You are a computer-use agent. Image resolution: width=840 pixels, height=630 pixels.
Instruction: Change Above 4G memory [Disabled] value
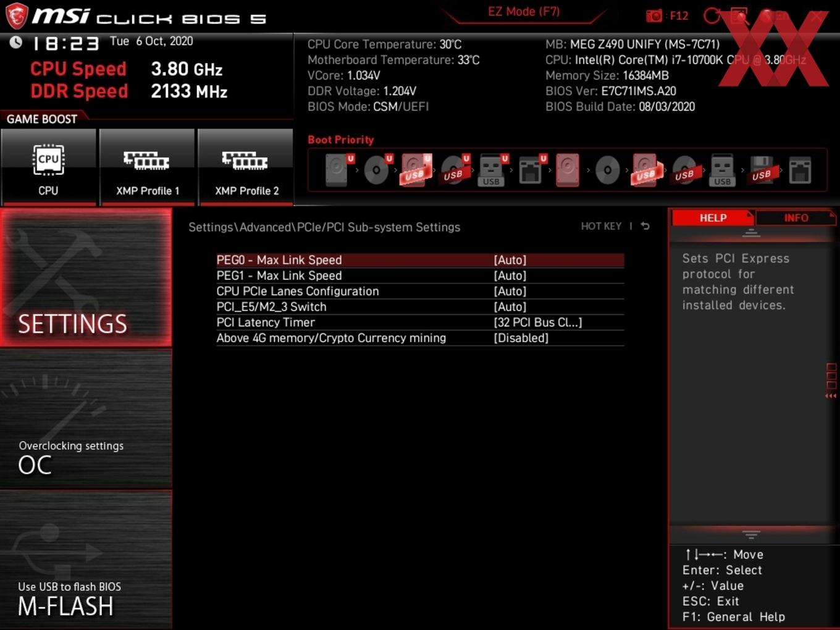[x=521, y=338]
